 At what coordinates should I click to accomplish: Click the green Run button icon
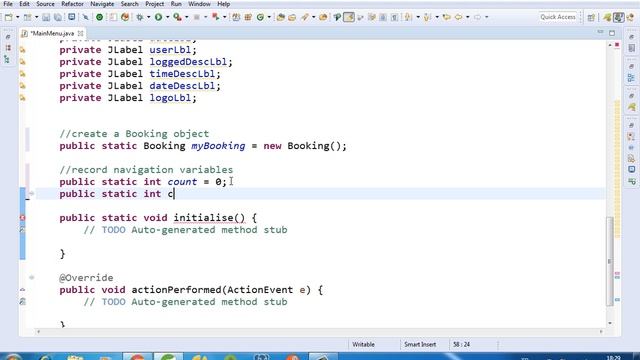[158, 17]
